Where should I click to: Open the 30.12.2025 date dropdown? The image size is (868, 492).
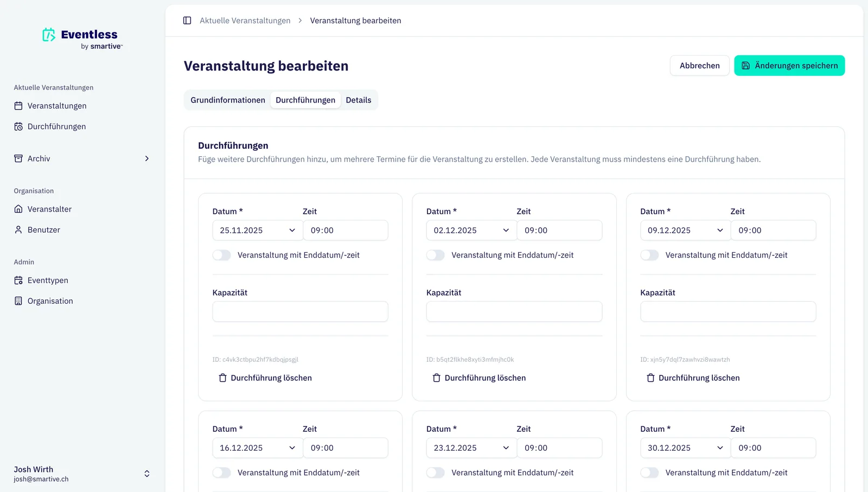pyautogui.click(x=686, y=448)
